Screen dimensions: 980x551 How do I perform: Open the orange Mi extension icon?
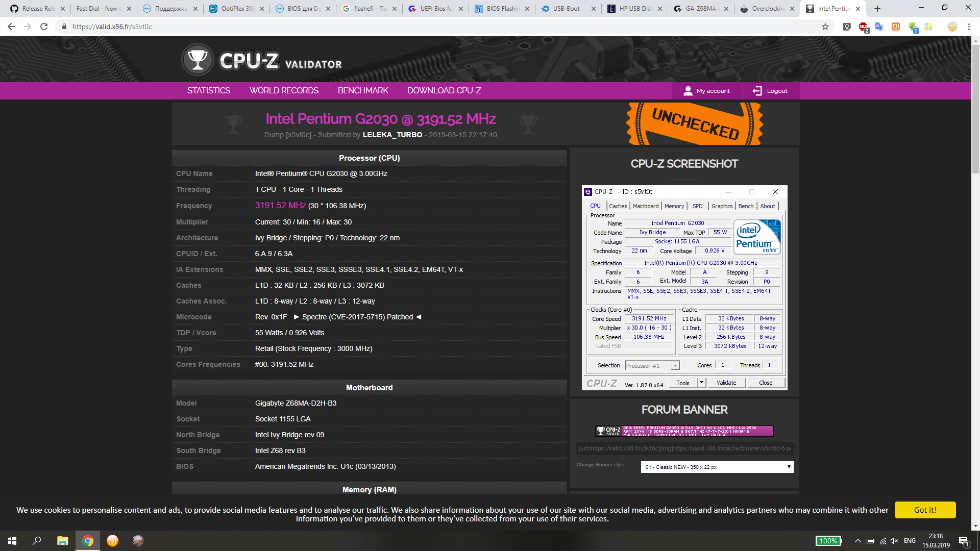click(896, 27)
